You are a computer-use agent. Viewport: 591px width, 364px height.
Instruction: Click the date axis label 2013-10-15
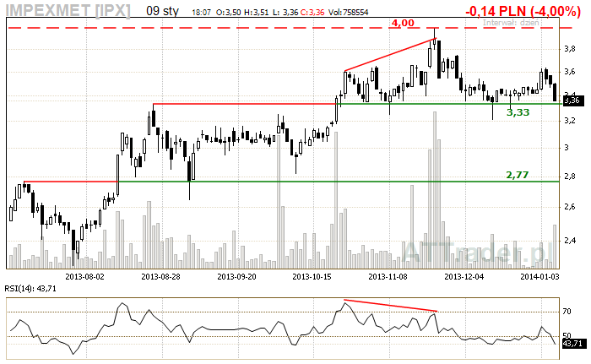point(312,277)
